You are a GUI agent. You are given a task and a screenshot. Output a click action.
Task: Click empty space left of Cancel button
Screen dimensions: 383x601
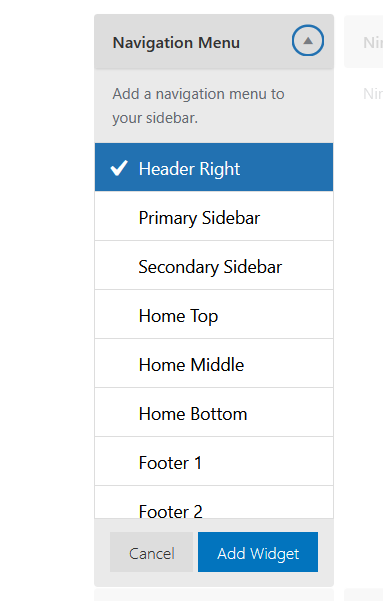(x=102, y=552)
